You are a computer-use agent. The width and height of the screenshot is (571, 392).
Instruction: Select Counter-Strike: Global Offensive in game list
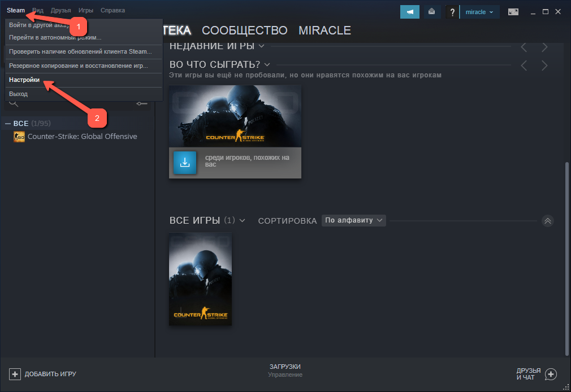click(82, 136)
